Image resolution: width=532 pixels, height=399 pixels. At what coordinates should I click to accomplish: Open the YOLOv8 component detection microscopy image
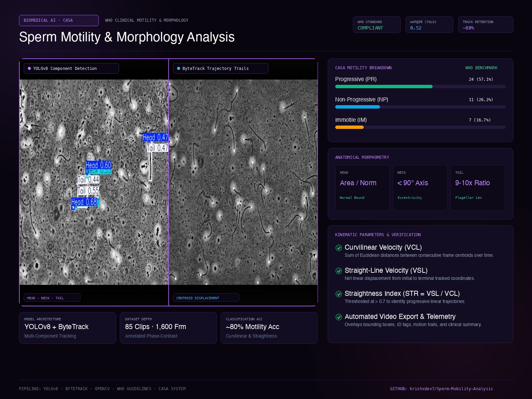[x=94, y=182]
